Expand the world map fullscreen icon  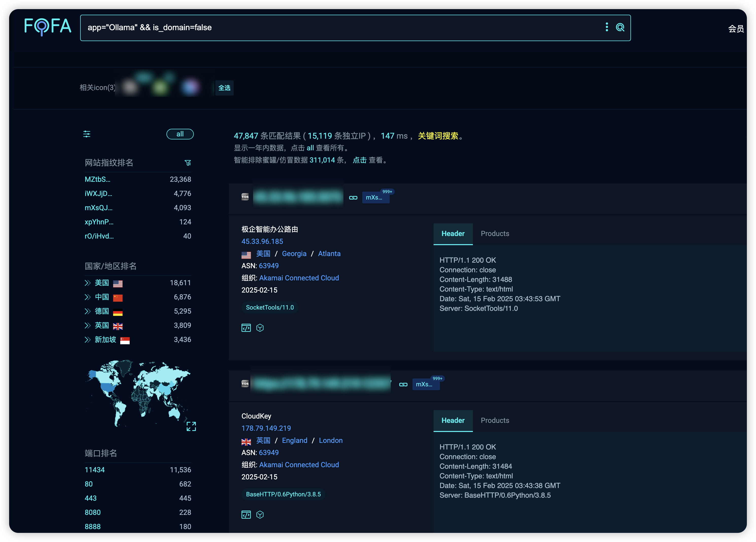coord(191,426)
